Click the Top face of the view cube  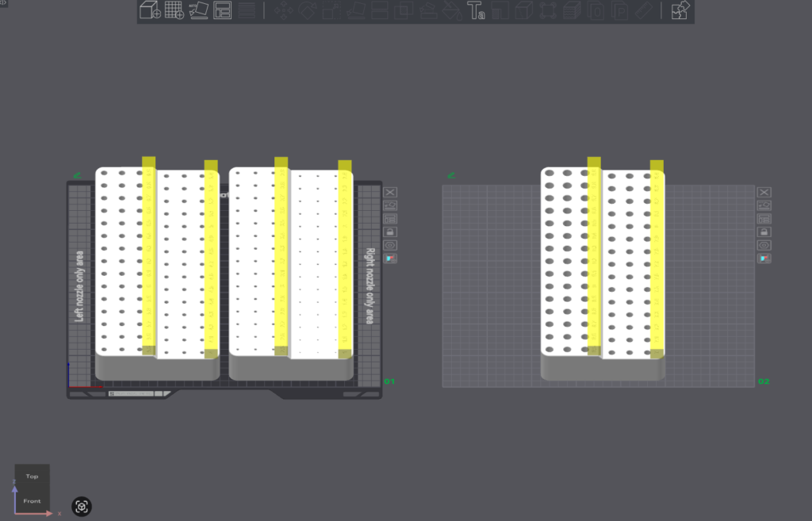click(32, 477)
